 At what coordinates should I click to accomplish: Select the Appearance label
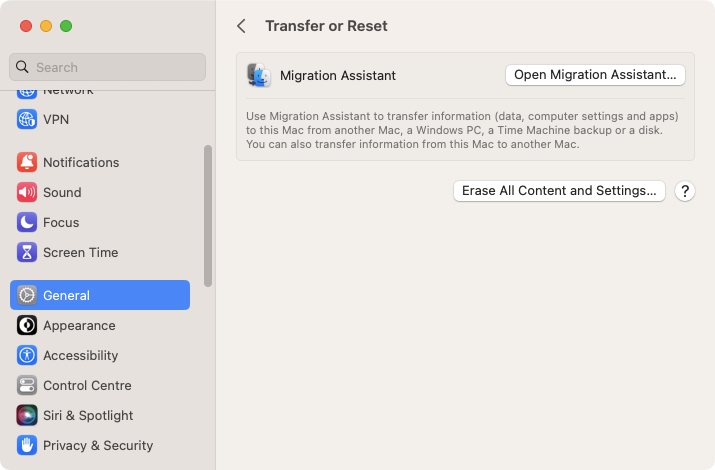[79, 325]
